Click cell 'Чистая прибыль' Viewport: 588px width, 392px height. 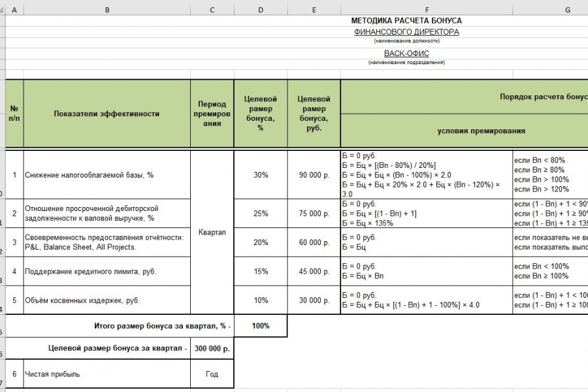click(x=107, y=374)
